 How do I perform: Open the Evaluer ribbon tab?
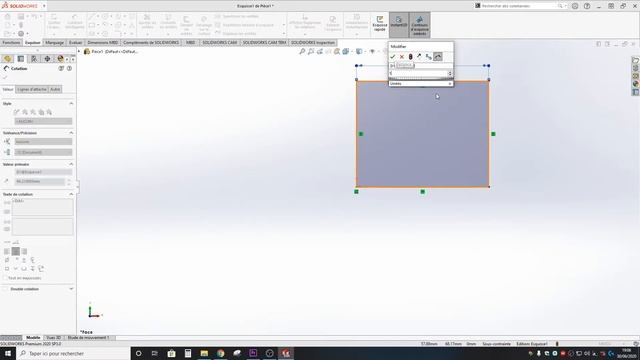(76, 42)
